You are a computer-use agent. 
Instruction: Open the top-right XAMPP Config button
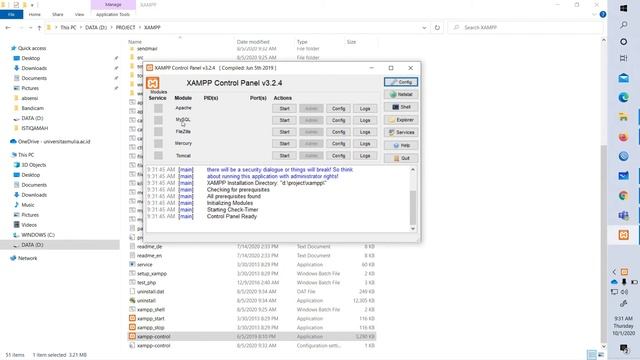401,82
